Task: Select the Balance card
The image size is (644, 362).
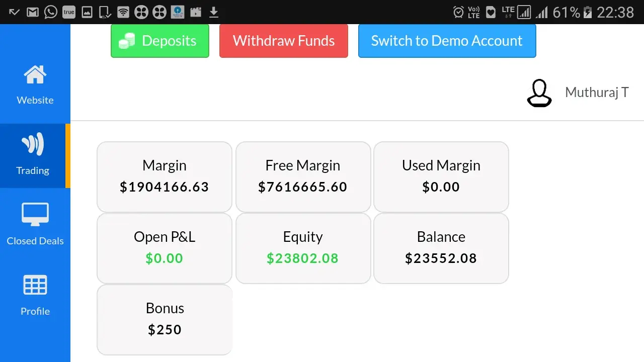Action: coord(441,248)
